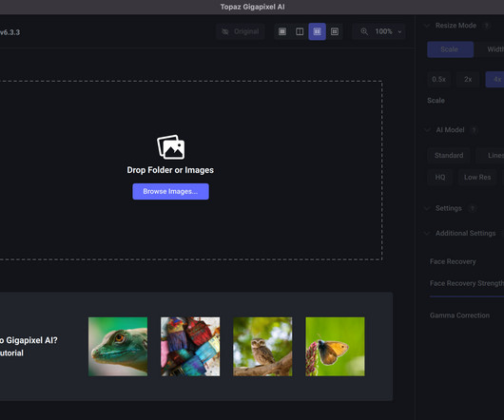Click the stacked images drop icon
This screenshot has height=420, width=504.
pos(170,147)
